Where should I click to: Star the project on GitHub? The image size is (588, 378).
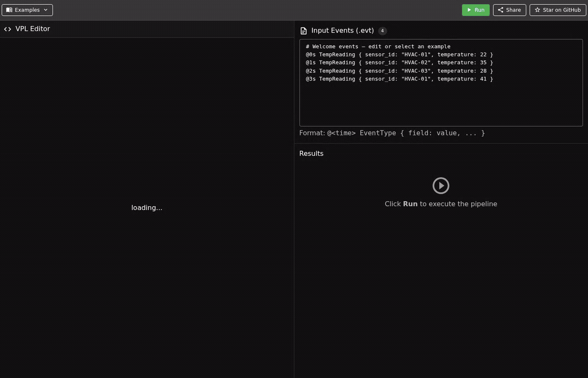coord(557,10)
